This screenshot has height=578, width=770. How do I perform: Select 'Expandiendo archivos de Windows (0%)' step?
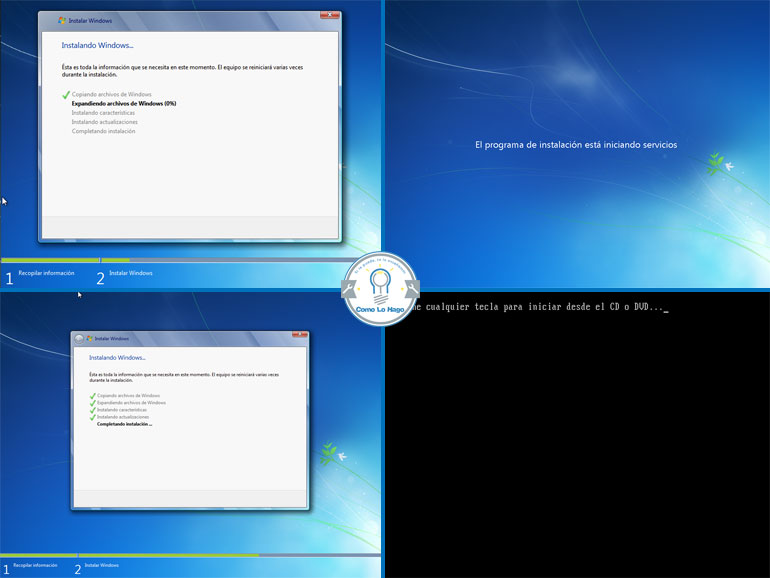click(x=124, y=104)
